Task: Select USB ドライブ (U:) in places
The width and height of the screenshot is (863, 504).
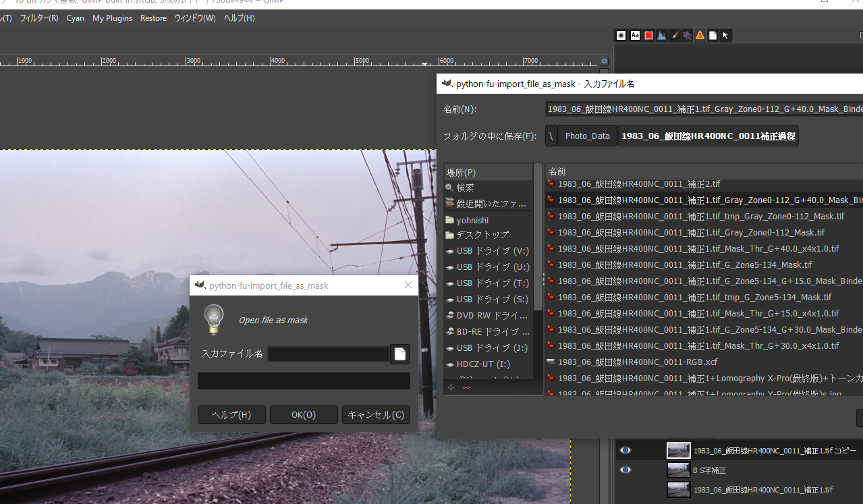Action: (x=489, y=267)
